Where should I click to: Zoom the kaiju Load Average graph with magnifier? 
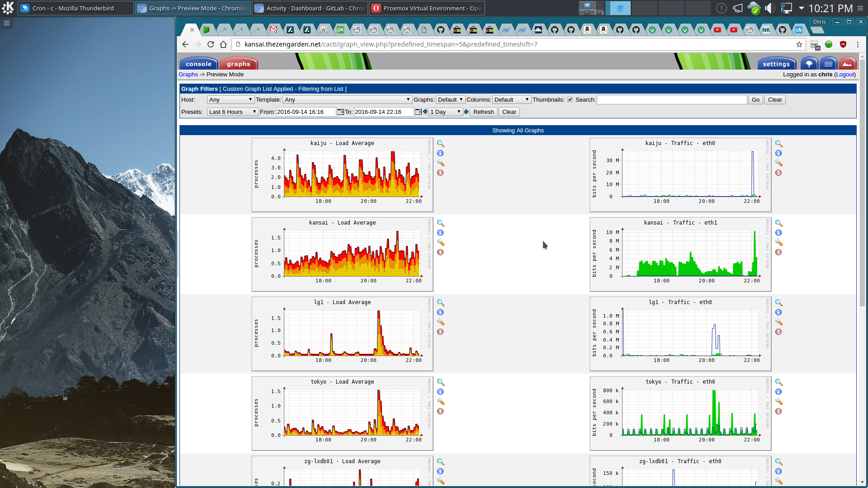pos(440,144)
